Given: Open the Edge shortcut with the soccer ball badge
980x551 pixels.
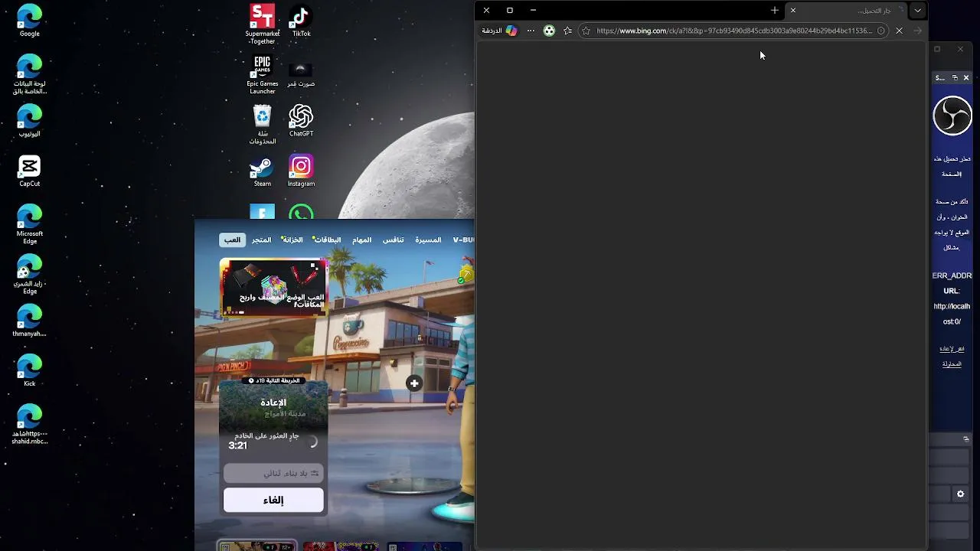Looking at the screenshot, I should (29, 275).
